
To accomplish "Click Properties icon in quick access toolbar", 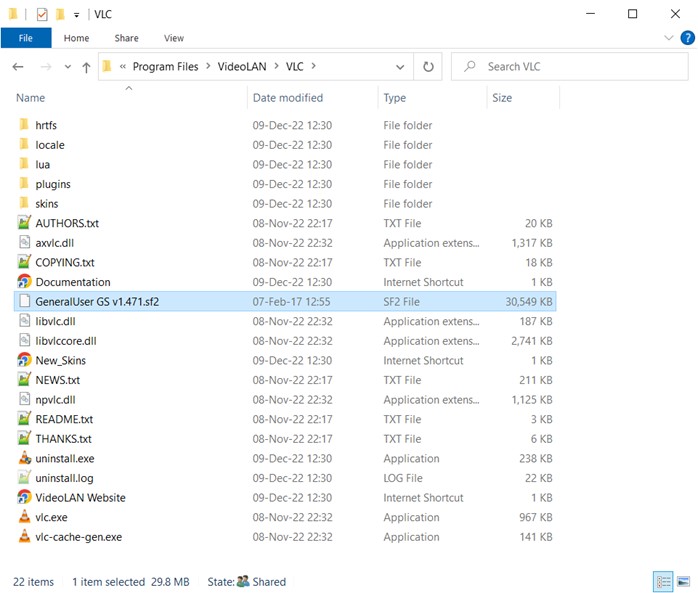I will coord(42,14).
